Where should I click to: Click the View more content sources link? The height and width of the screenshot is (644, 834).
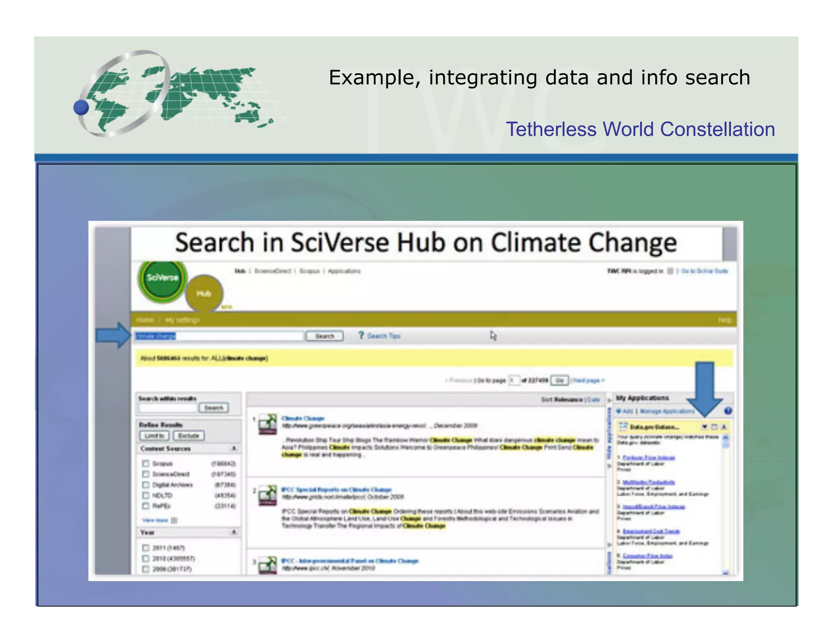coord(155,520)
